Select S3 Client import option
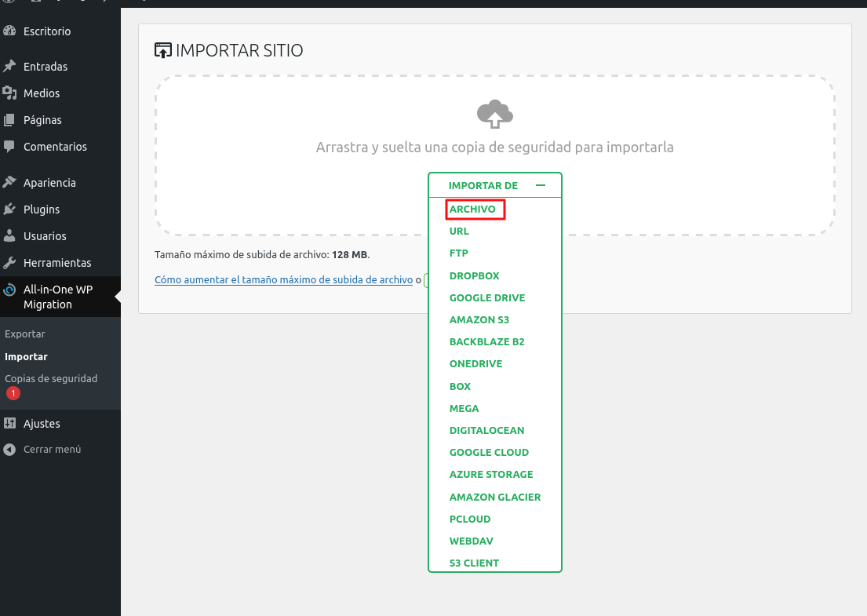The image size is (867, 616). pyautogui.click(x=475, y=563)
